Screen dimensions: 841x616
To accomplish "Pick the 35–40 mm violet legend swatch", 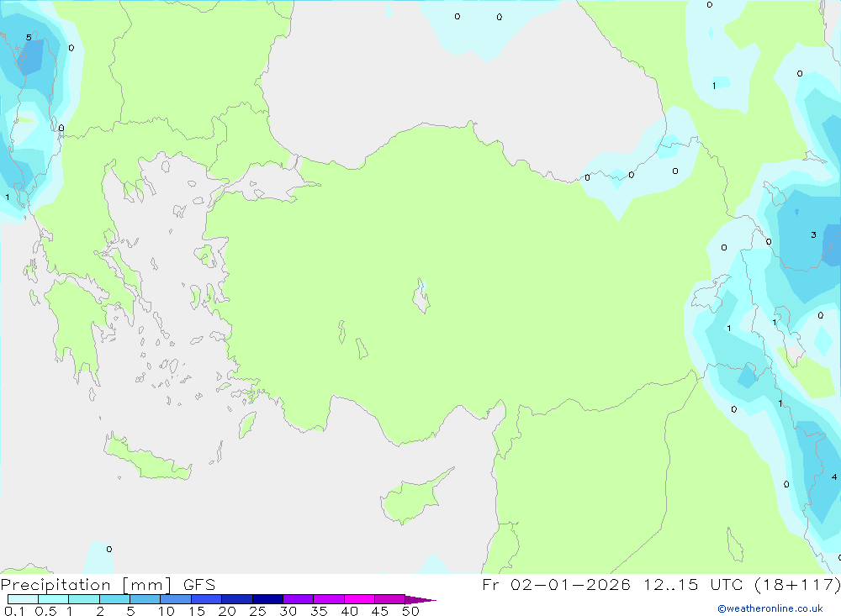I will tap(329, 599).
